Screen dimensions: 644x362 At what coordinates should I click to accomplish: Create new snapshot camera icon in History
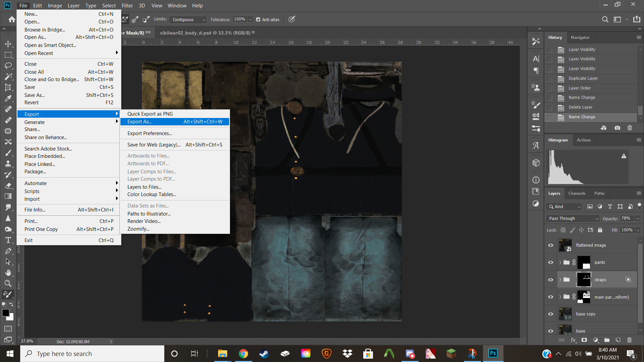(x=617, y=128)
